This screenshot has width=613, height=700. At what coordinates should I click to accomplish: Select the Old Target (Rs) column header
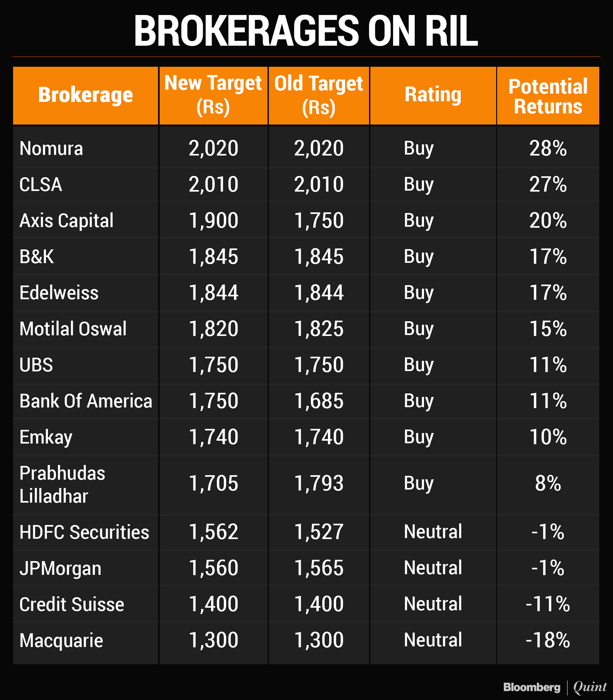click(319, 95)
